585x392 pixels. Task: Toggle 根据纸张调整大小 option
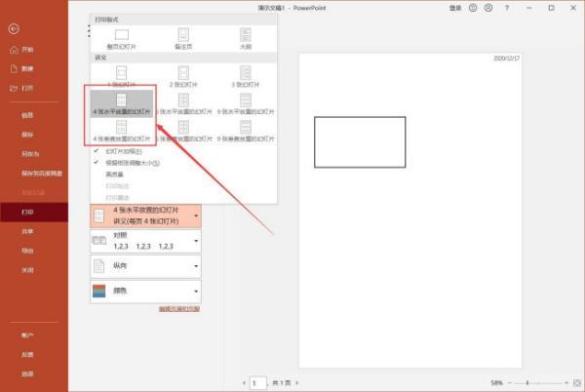(x=132, y=162)
